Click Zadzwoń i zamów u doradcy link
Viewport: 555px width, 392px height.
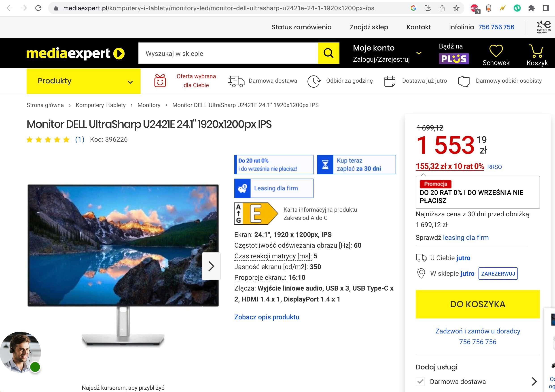coord(478,331)
